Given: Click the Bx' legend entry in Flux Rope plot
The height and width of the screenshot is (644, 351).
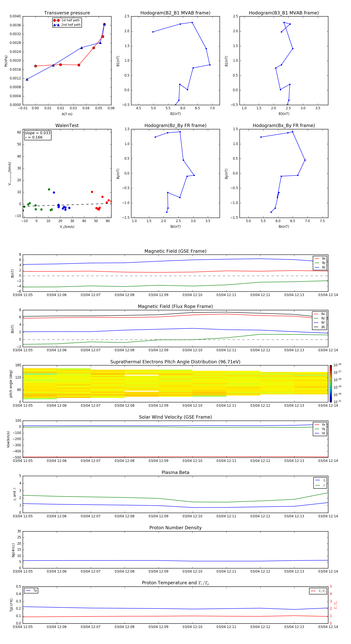Looking at the screenshot, I should pos(320,314).
